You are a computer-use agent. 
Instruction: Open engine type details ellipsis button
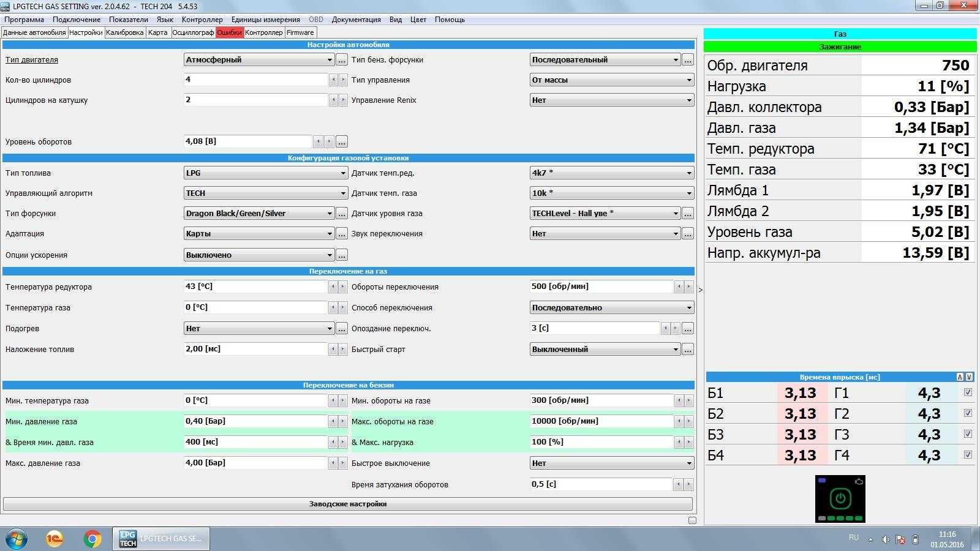(x=342, y=60)
